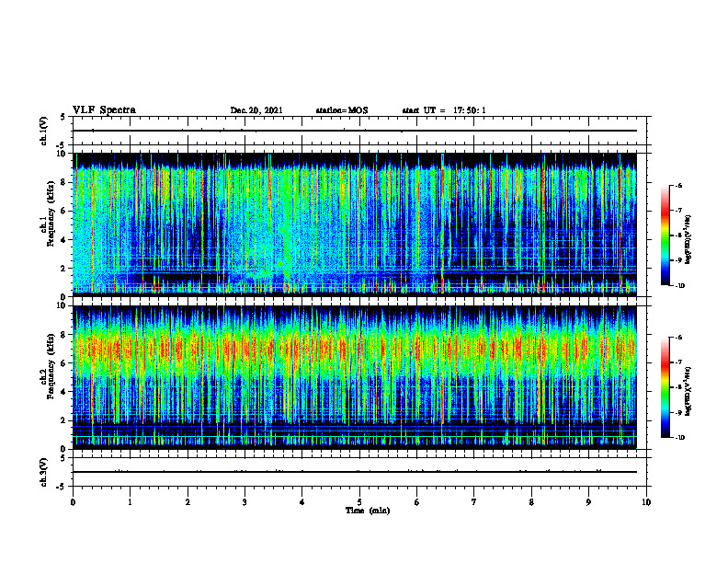Click the "station=MOS" header label
This screenshot has width=728, height=563.
click(342, 110)
